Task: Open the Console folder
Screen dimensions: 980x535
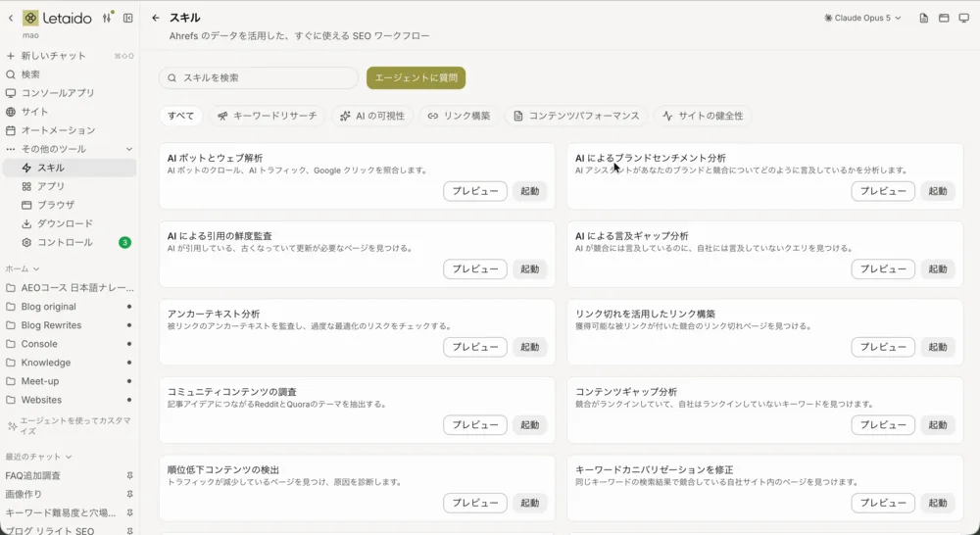Action: (70, 344)
